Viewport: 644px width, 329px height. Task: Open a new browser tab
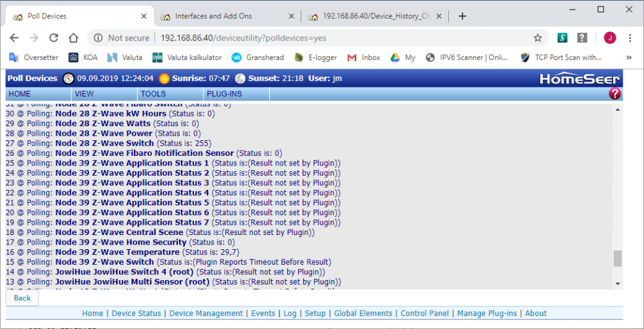coord(462,17)
